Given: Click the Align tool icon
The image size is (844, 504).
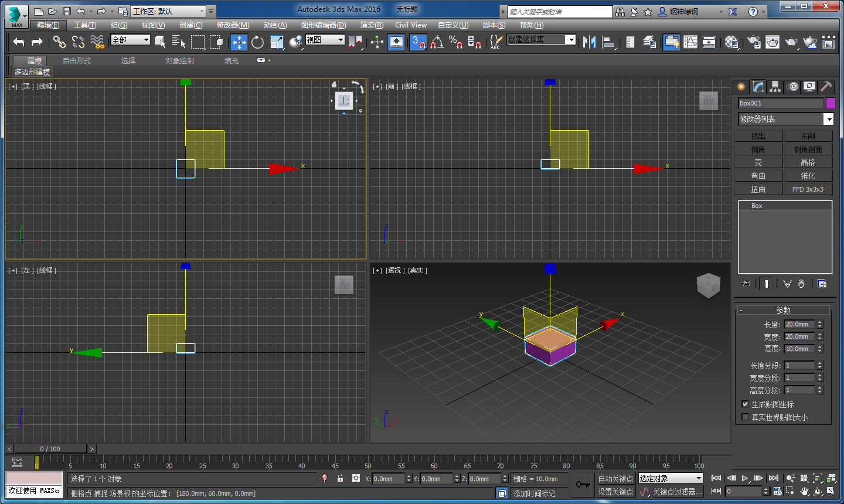Looking at the screenshot, I should pos(608,42).
